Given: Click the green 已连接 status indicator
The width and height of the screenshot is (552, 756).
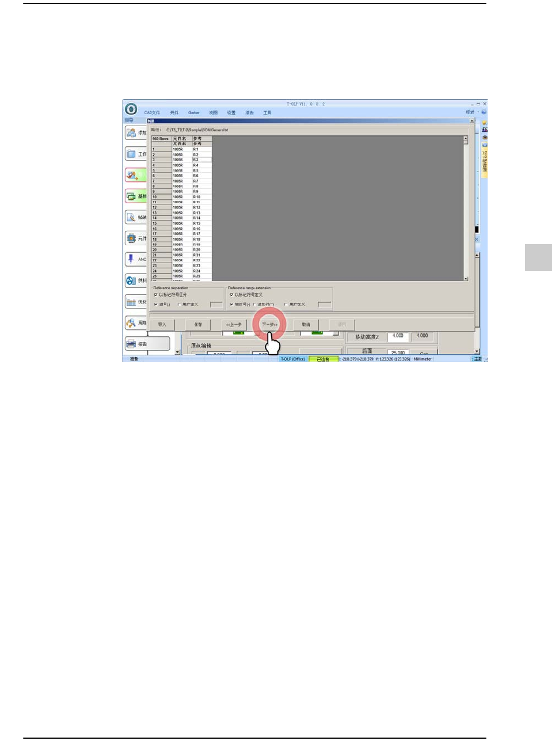Looking at the screenshot, I should 323,359.
